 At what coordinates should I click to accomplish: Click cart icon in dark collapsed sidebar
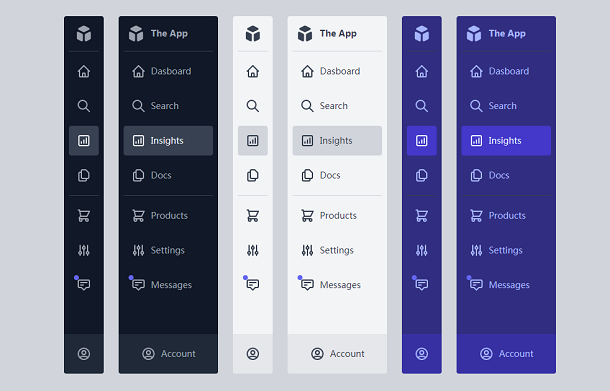tap(84, 216)
